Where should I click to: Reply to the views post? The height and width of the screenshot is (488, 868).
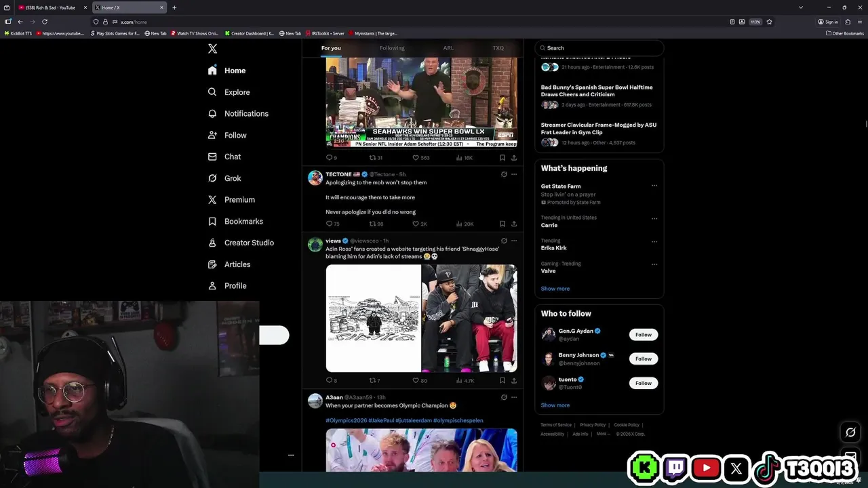click(332, 381)
